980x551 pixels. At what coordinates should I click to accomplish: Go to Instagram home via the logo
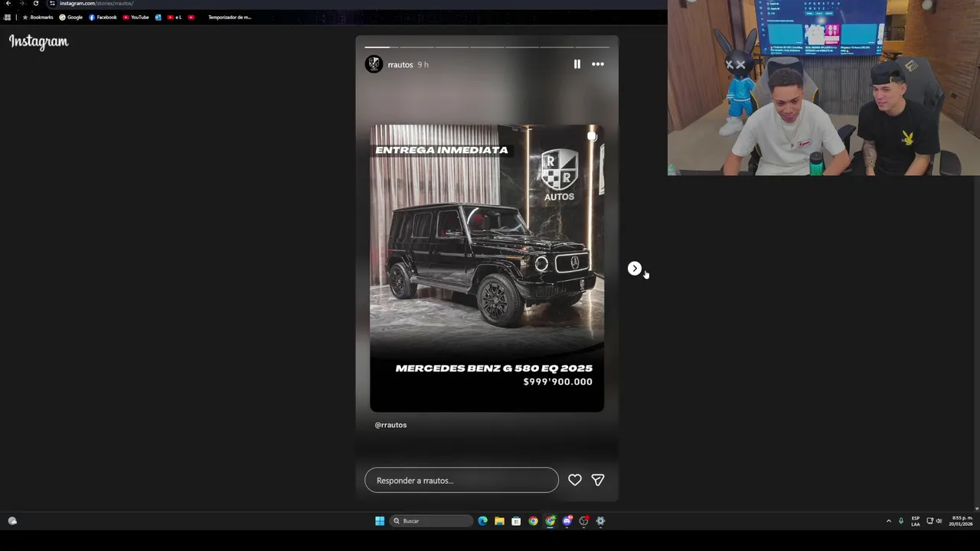(x=38, y=42)
